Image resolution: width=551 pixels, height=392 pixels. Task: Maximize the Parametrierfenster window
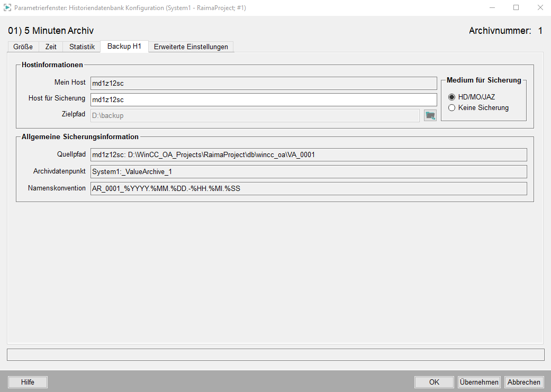pyautogui.click(x=516, y=8)
